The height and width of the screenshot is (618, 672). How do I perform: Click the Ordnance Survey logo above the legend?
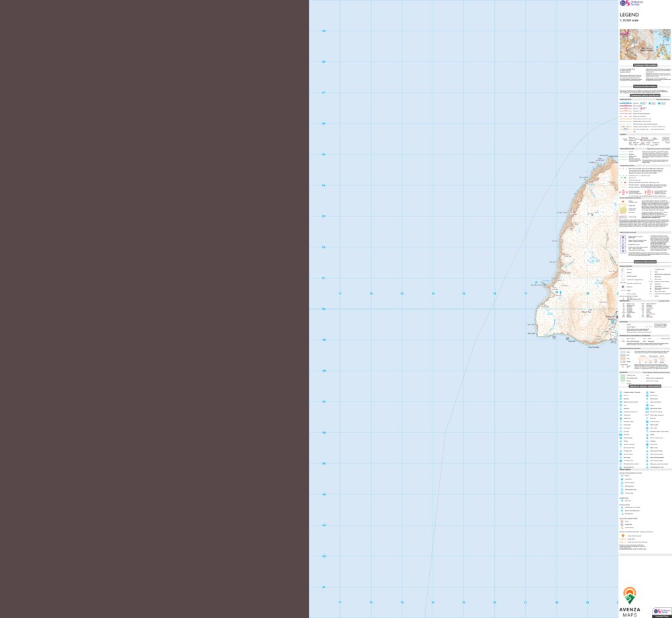pos(631,3)
